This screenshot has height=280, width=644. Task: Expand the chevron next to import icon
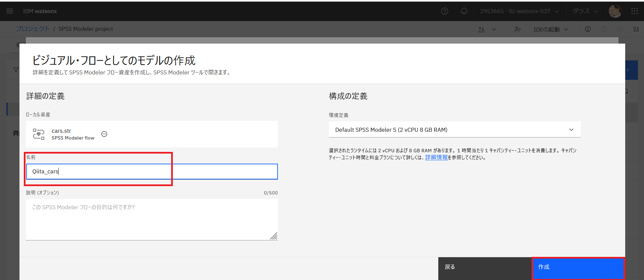pos(494,29)
